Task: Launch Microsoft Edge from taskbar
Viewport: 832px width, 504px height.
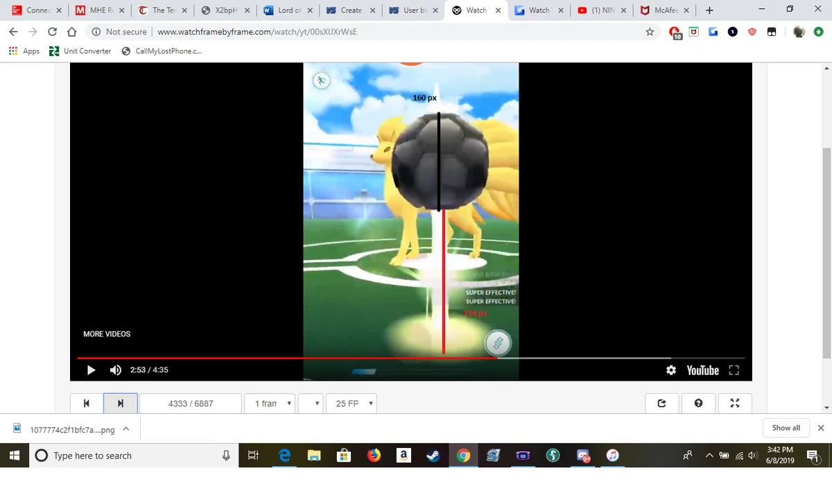Action: click(284, 455)
